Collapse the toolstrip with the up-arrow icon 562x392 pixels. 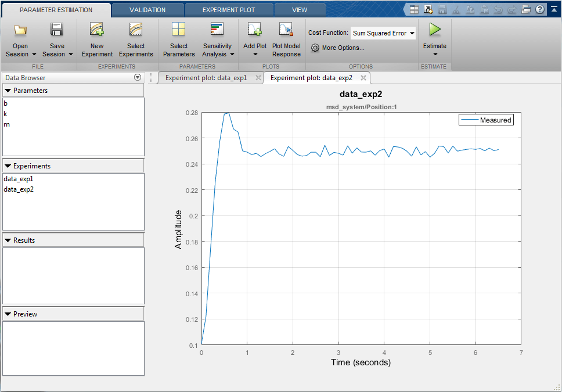coord(554,9)
